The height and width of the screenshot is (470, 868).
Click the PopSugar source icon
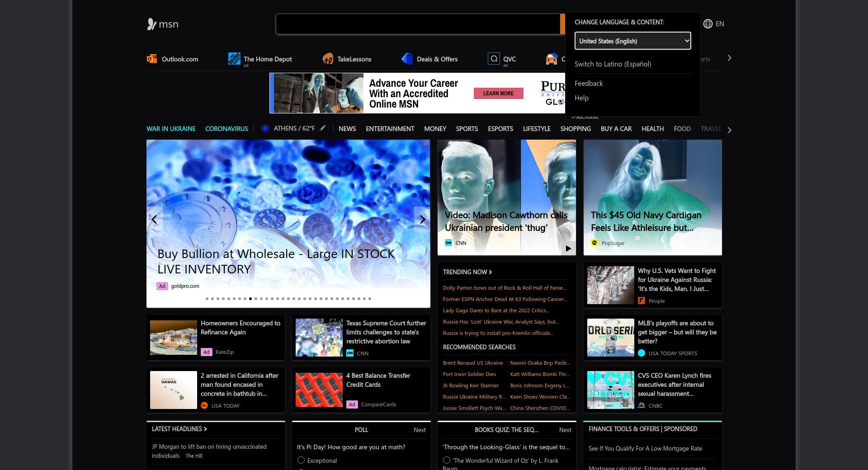(594, 243)
